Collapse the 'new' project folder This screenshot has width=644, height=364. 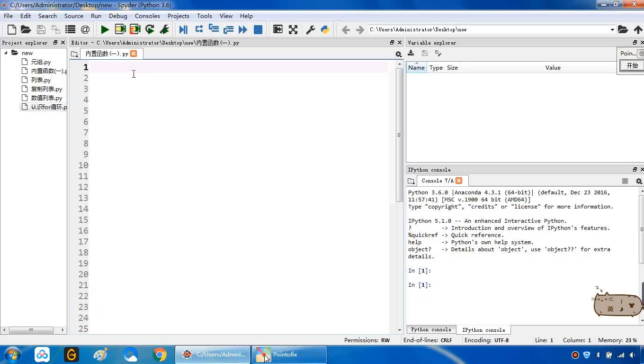point(6,53)
